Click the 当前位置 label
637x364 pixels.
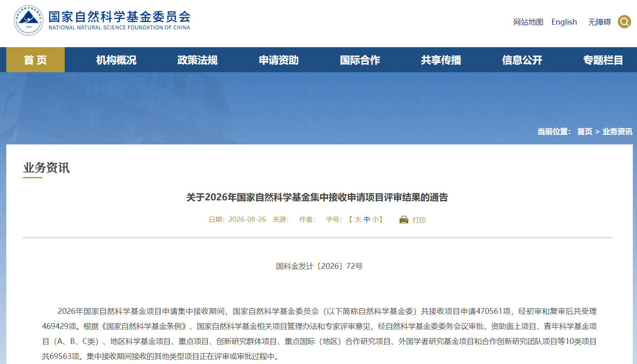coord(554,131)
